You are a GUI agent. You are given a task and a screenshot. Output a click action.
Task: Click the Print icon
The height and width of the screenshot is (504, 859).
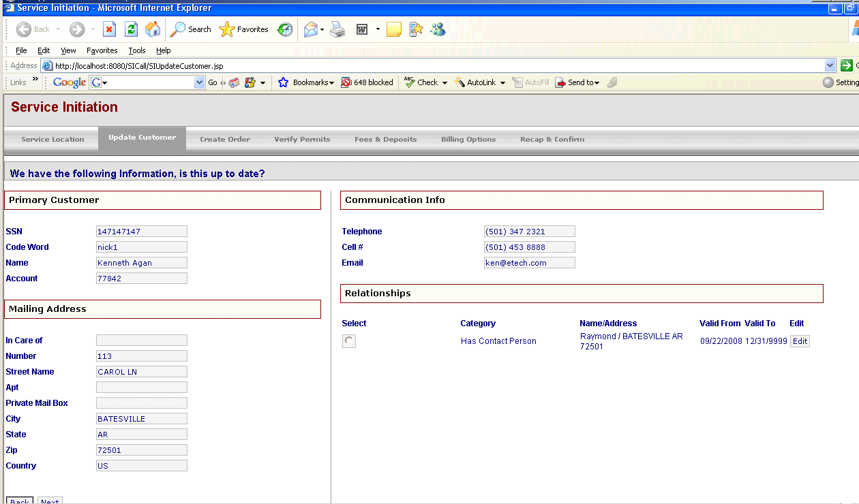337,29
